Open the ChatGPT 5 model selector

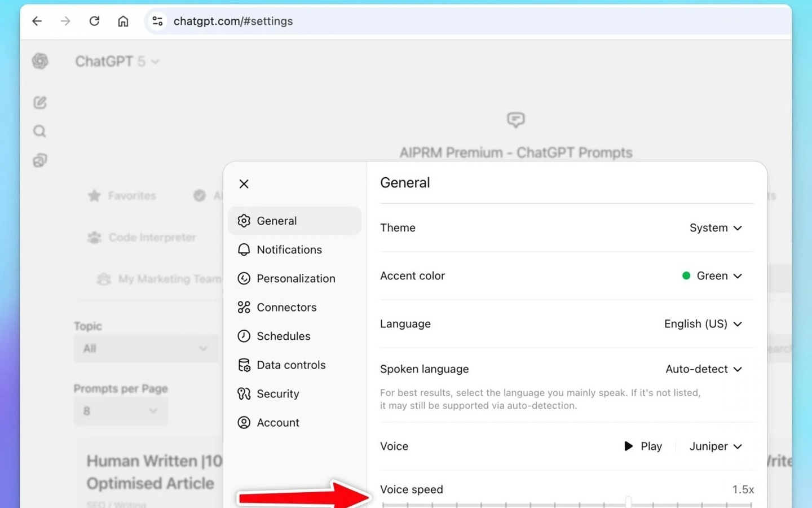point(117,61)
